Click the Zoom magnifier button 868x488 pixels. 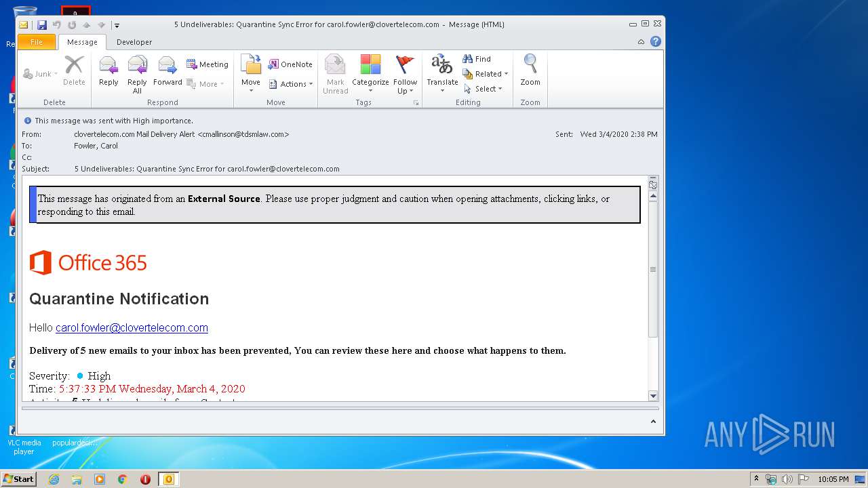point(530,70)
